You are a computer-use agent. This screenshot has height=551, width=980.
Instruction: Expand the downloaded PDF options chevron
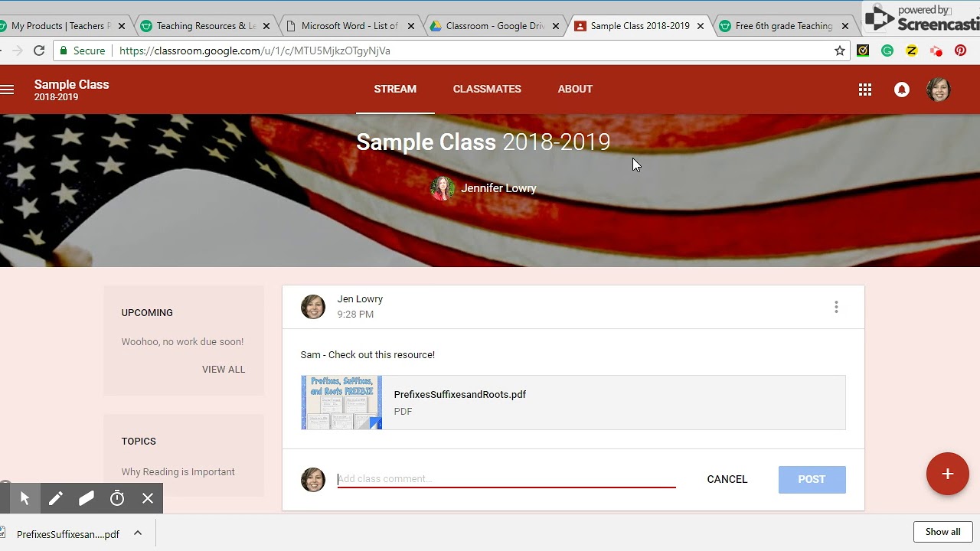138,533
